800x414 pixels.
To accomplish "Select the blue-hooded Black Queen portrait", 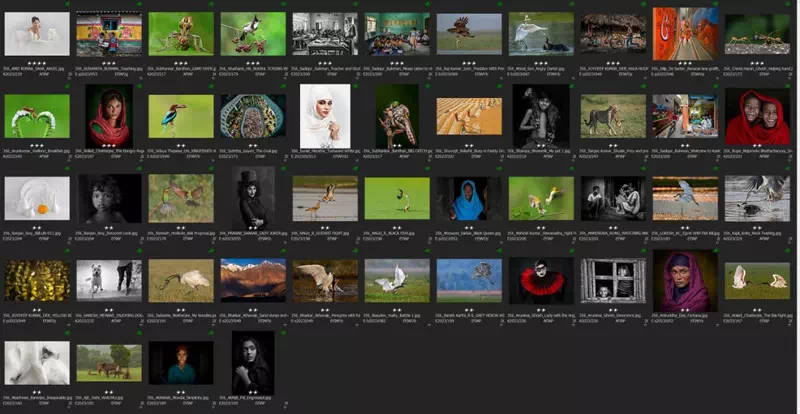I will click(469, 198).
